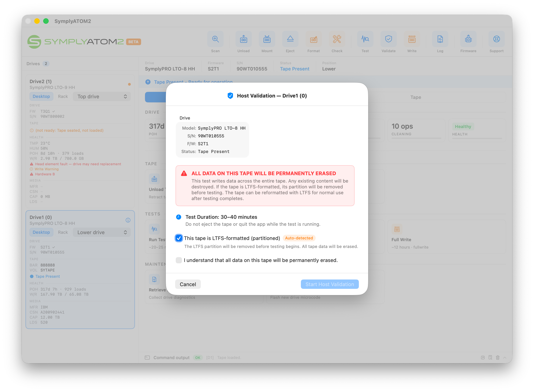Click Start Host Validation button
This screenshot has width=534, height=392.
329,284
